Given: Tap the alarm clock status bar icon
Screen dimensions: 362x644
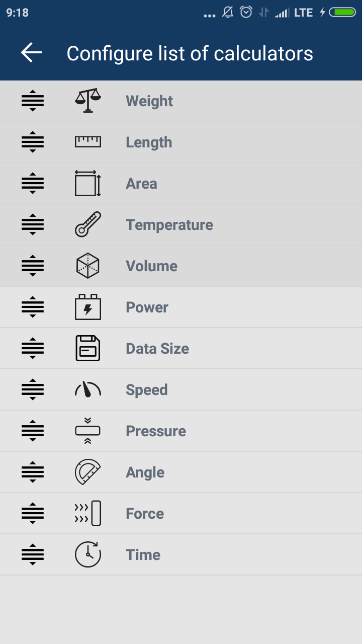Looking at the screenshot, I should [x=246, y=12].
